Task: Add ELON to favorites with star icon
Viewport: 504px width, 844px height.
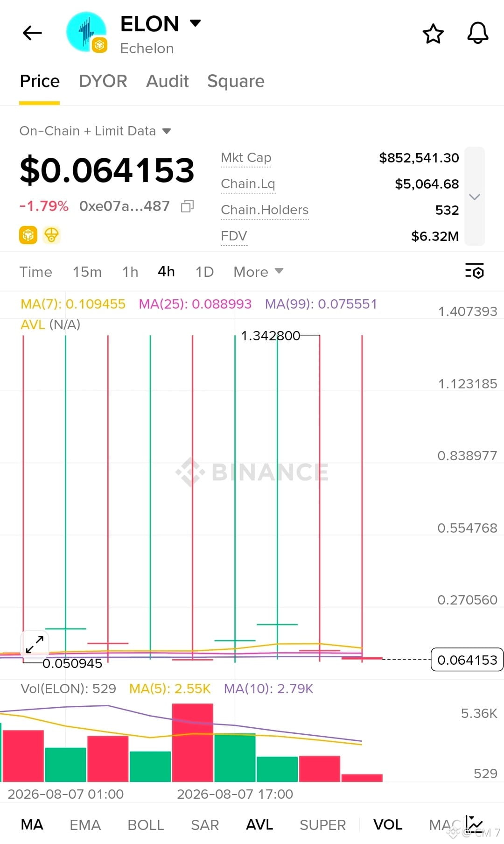Action: [x=433, y=34]
